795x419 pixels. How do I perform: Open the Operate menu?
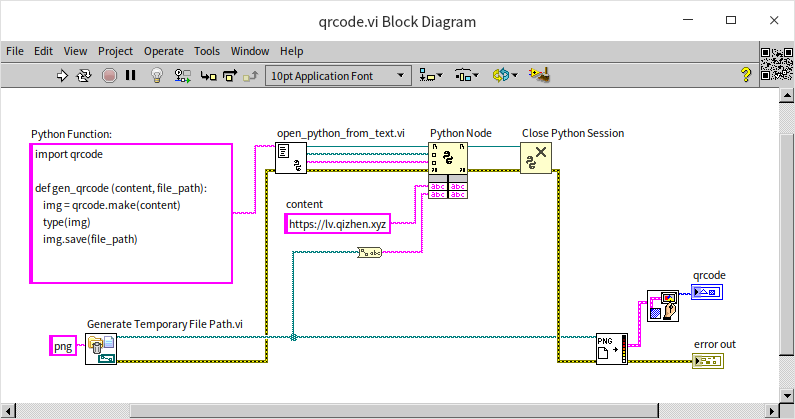[x=163, y=51]
